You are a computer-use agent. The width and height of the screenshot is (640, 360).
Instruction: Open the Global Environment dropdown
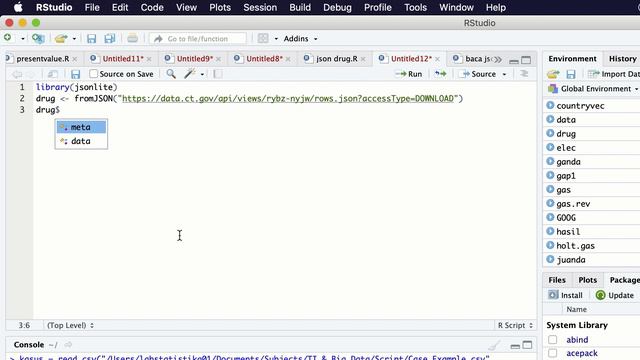click(x=593, y=89)
